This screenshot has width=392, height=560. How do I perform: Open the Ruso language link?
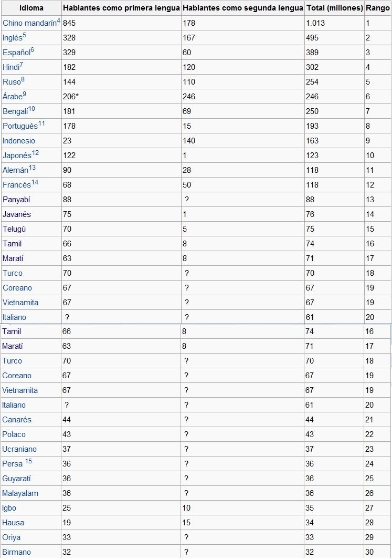[x=12, y=82]
